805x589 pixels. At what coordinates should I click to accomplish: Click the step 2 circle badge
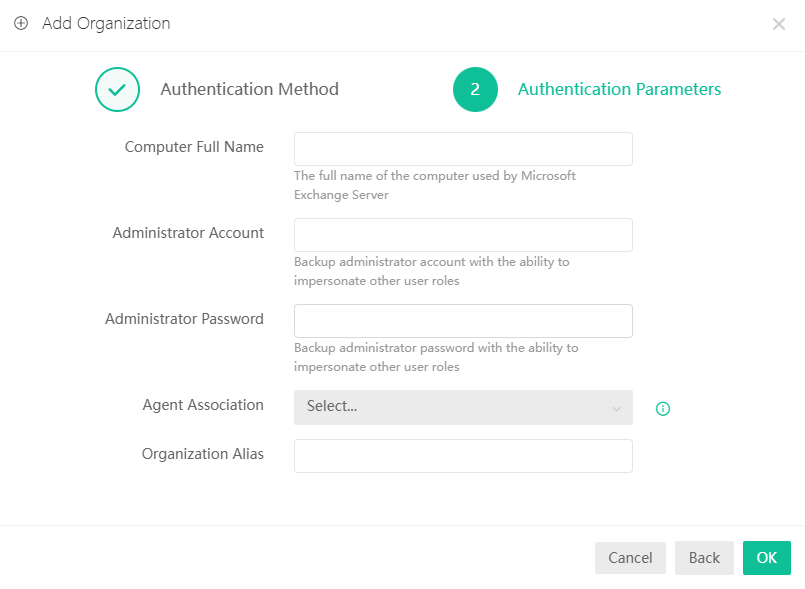point(475,89)
